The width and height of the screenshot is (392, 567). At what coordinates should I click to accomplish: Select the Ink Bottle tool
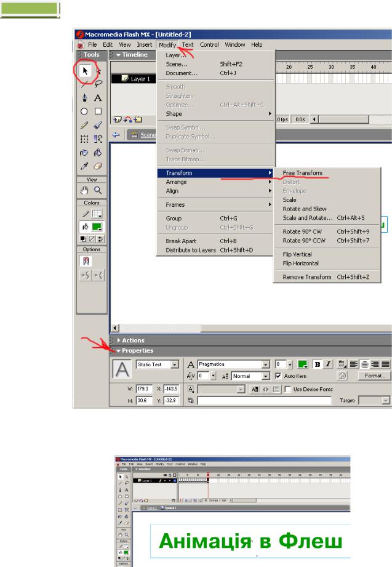coord(84,153)
